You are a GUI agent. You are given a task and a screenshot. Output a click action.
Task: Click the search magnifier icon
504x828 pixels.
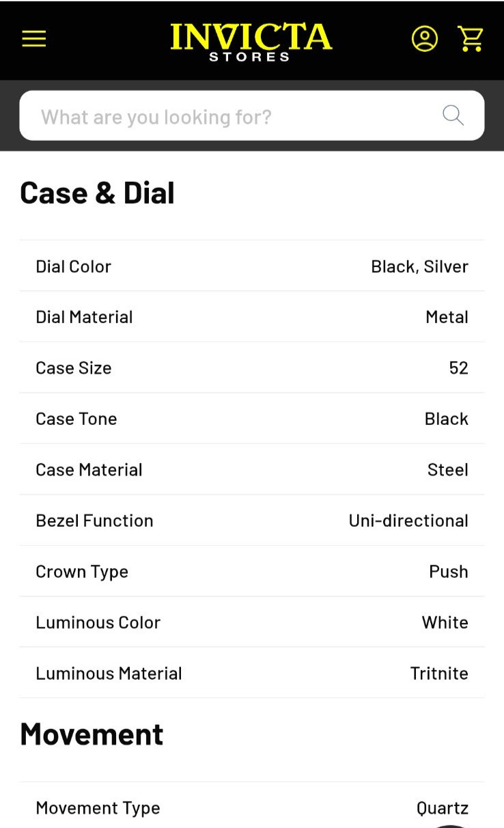tap(453, 115)
